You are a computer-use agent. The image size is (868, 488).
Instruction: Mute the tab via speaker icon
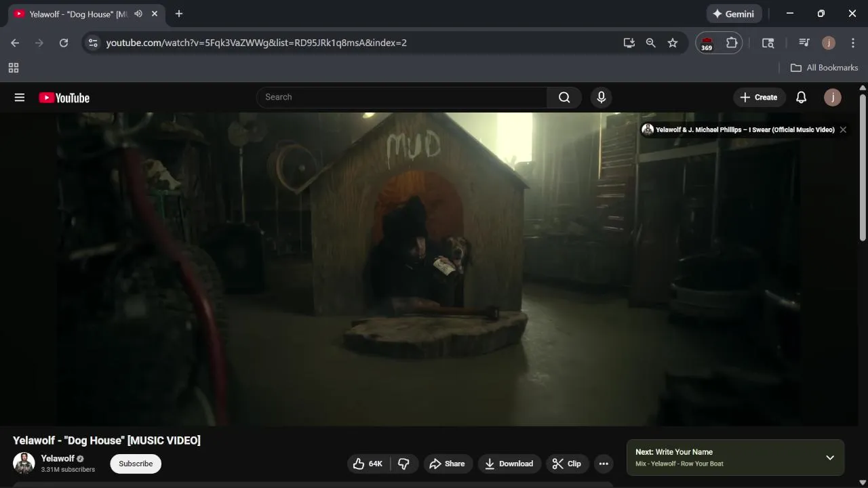point(138,14)
